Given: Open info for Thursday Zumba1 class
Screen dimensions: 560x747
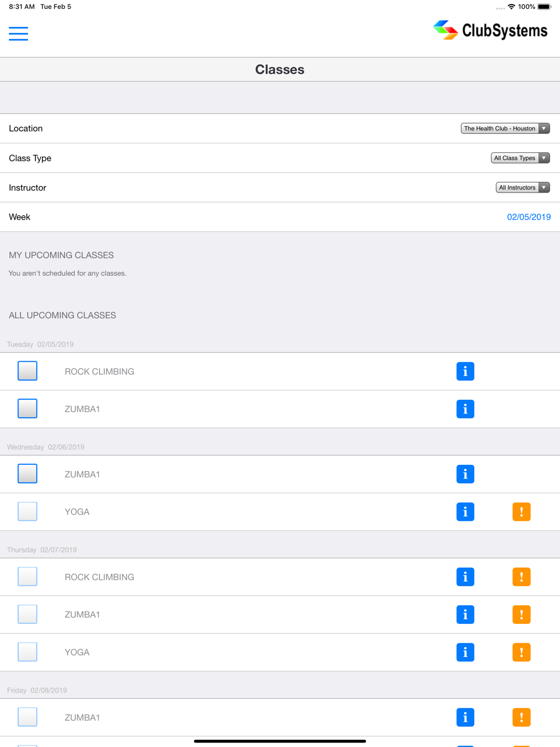Looking at the screenshot, I should coord(465,614).
